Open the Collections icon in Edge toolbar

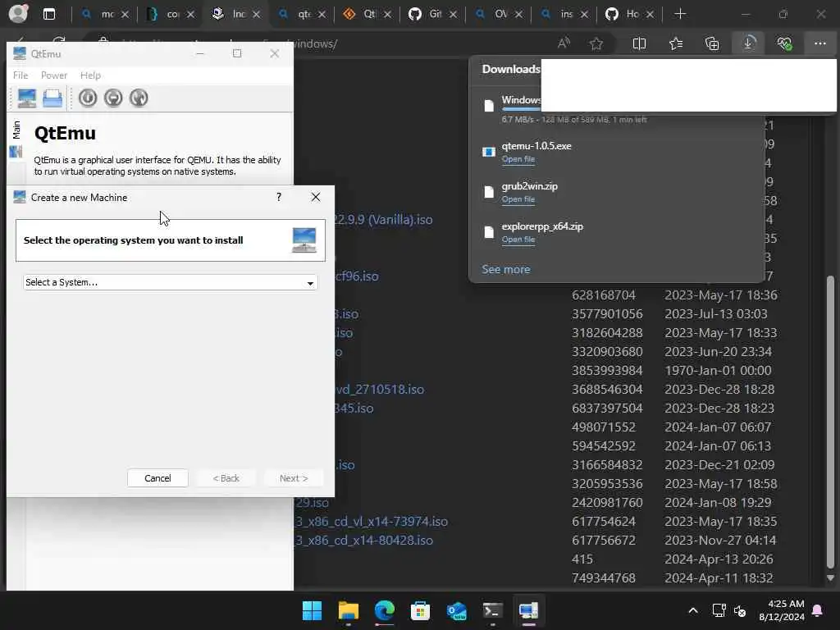pos(712,43)
